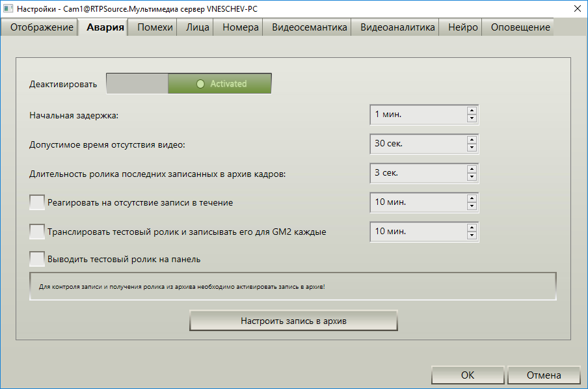Confirm settings with OK
This screenshot has height=389, width=588.
pos(468,375)
